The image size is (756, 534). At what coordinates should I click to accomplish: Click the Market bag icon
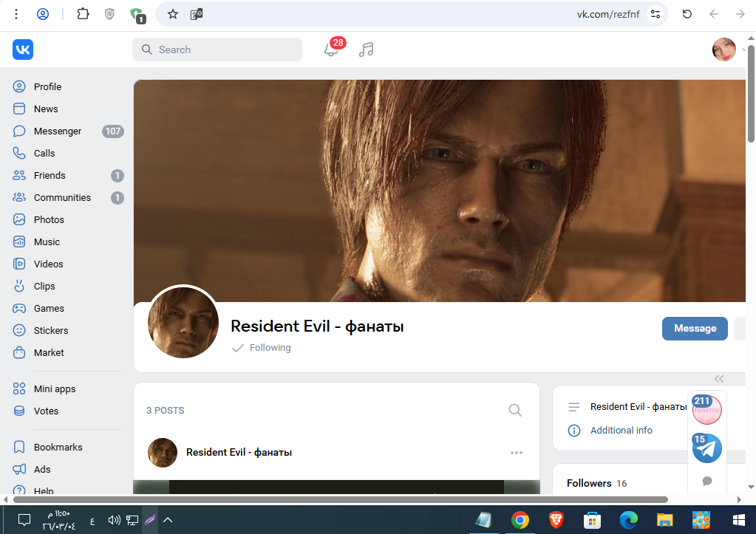(x=19, y=353)
